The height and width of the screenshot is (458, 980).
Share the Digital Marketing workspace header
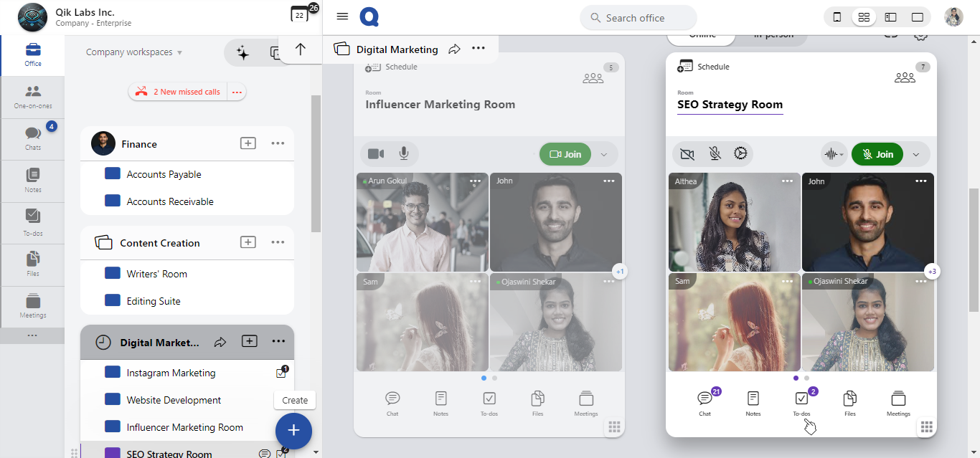click(x=454, y=49)
